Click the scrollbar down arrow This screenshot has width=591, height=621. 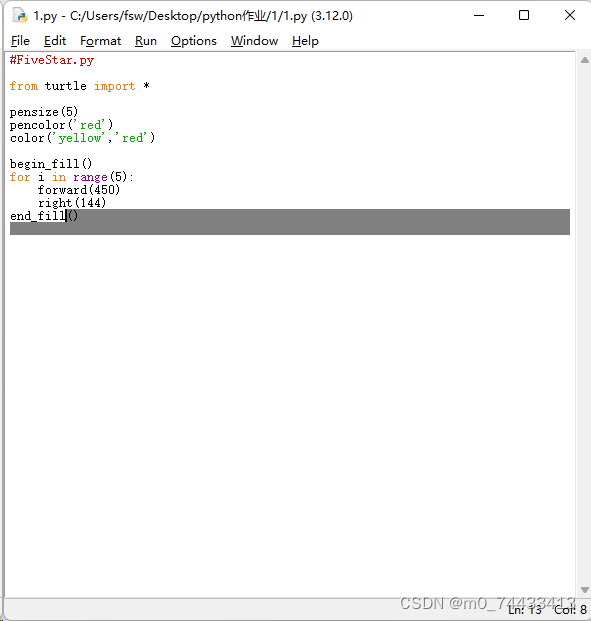tap(584, 590)
